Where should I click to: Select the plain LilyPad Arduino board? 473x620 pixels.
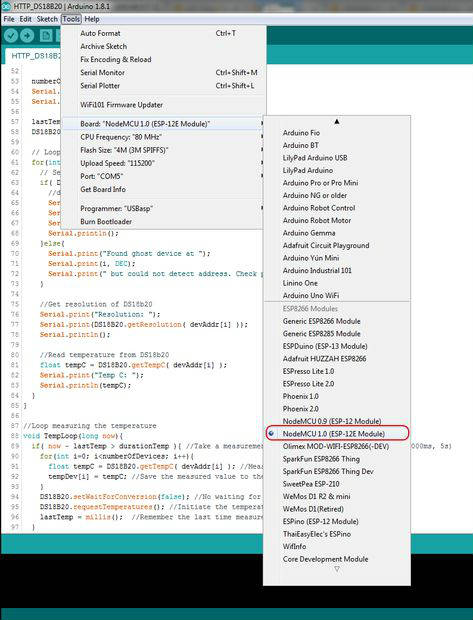pyautogui.click(x=337, y=170)
